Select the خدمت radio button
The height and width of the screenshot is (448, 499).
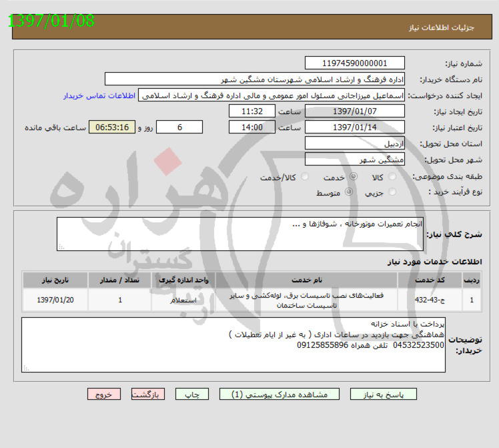tap(354, 176)
